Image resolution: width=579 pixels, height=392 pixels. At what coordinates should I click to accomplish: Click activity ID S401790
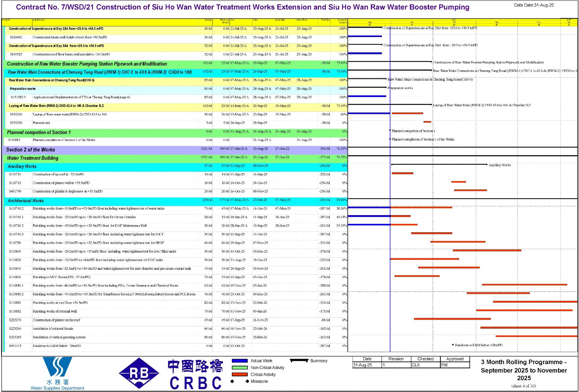point(15,191)
